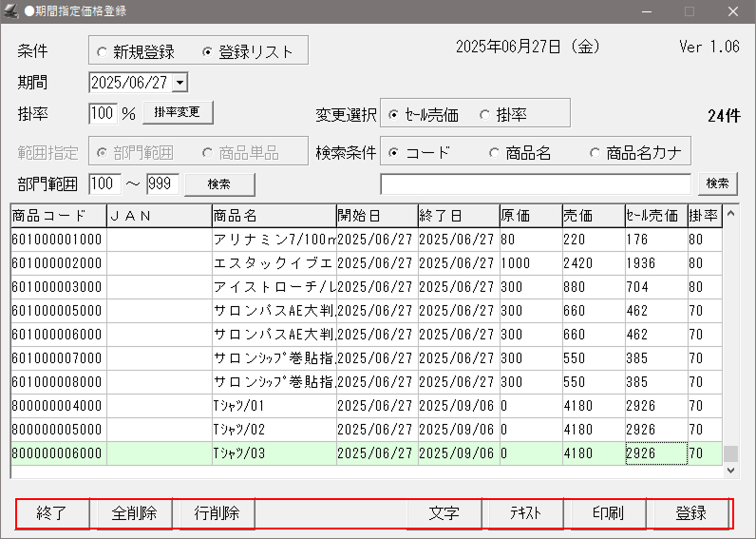The image size is (756, 539).
Task: Click 検索 button next to search box
Action: [717, 183]
